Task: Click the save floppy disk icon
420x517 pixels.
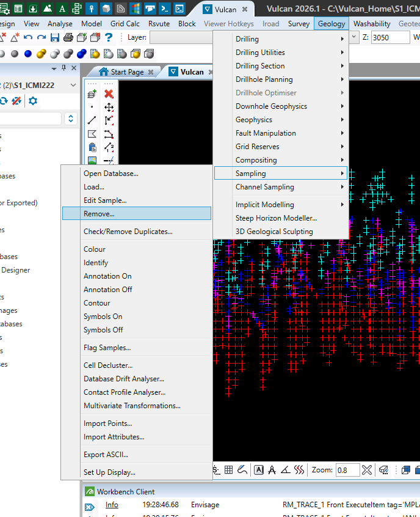Action: pyautogui.click(x=55, y=38)
